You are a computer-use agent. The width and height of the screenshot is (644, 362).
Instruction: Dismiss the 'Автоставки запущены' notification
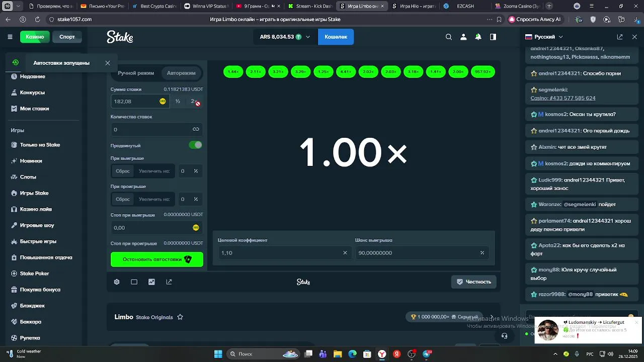pyautogui.click(x=108, y=63)
